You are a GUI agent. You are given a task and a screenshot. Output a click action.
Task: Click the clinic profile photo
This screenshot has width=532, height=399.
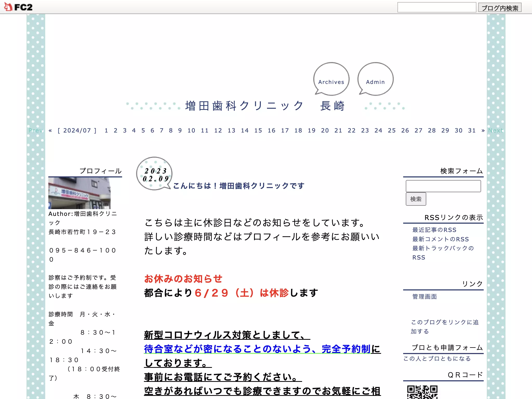click(x=79, y=193)
